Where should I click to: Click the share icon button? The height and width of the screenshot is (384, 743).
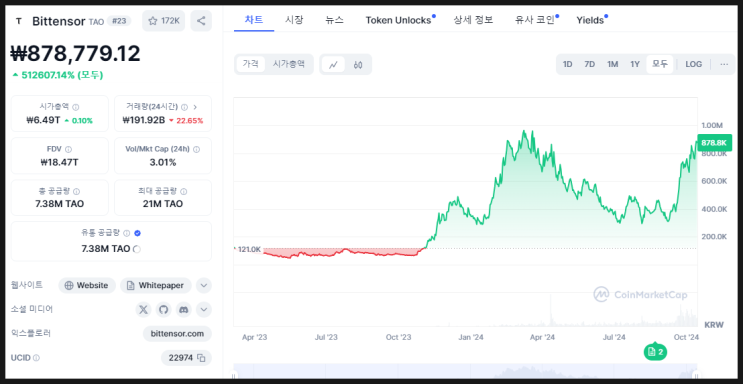[x=201, y=21]
